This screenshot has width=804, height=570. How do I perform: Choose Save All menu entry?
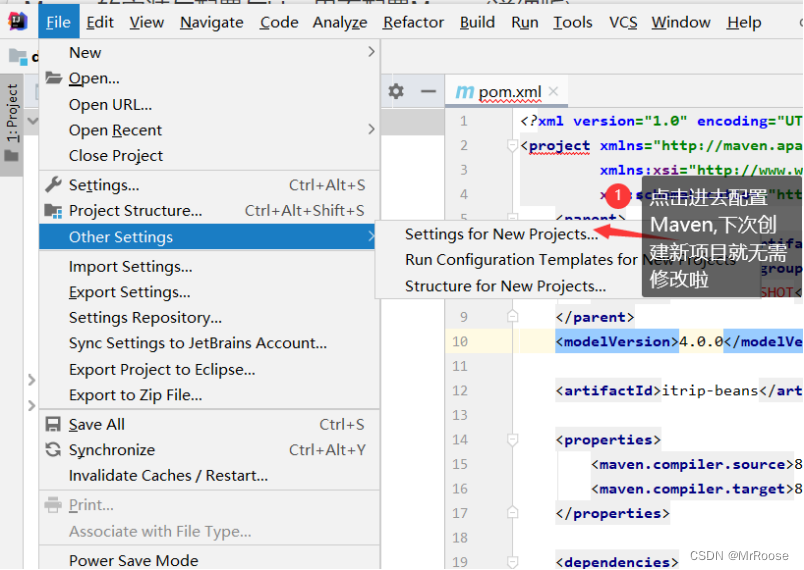209,424
